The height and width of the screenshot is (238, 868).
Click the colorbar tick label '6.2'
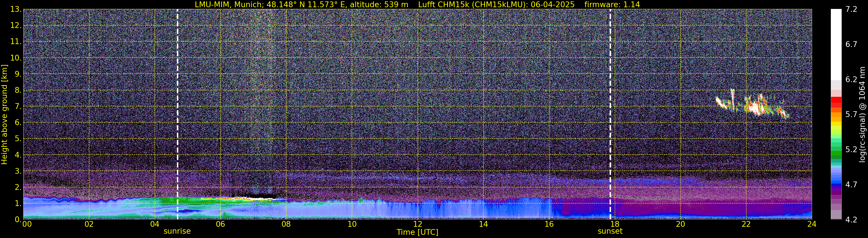point(851,80)
